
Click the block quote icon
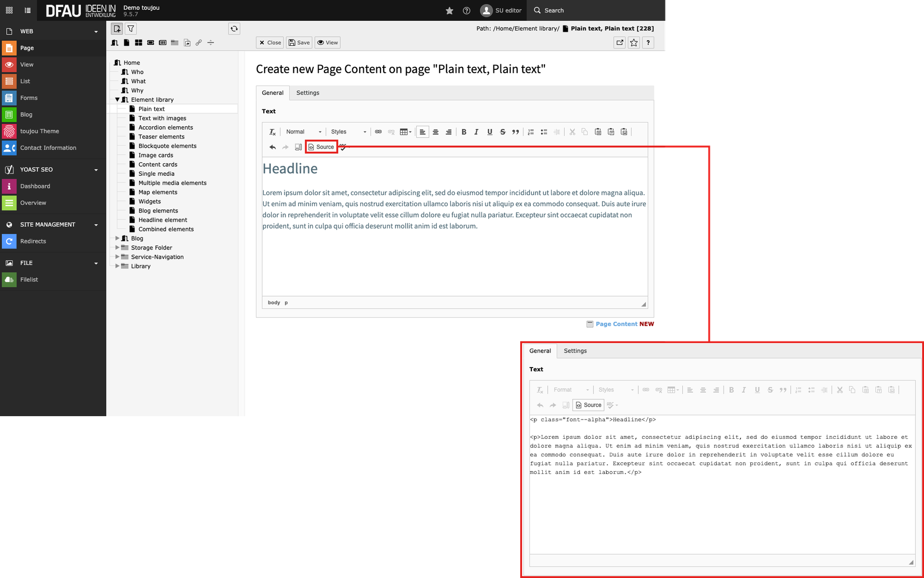(x=515, y=132)
